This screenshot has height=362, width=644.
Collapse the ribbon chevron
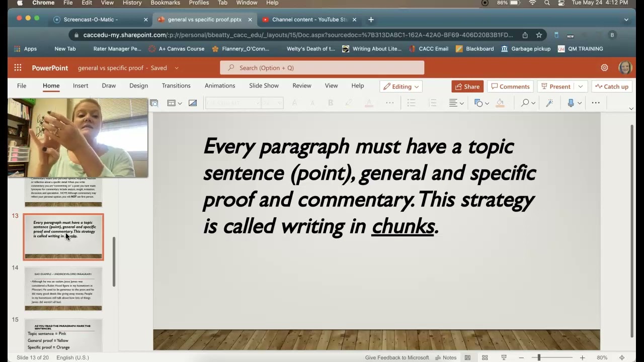(x=631, y=109)
